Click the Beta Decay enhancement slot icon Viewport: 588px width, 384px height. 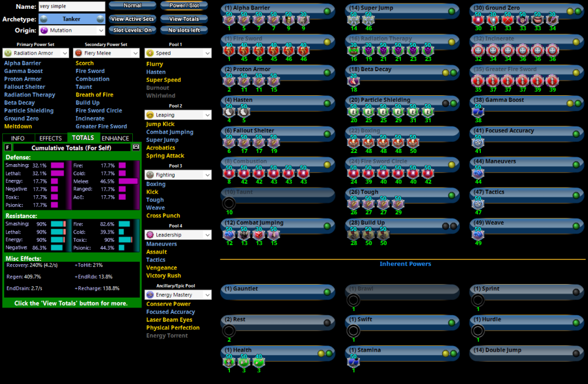pos(353,81)
